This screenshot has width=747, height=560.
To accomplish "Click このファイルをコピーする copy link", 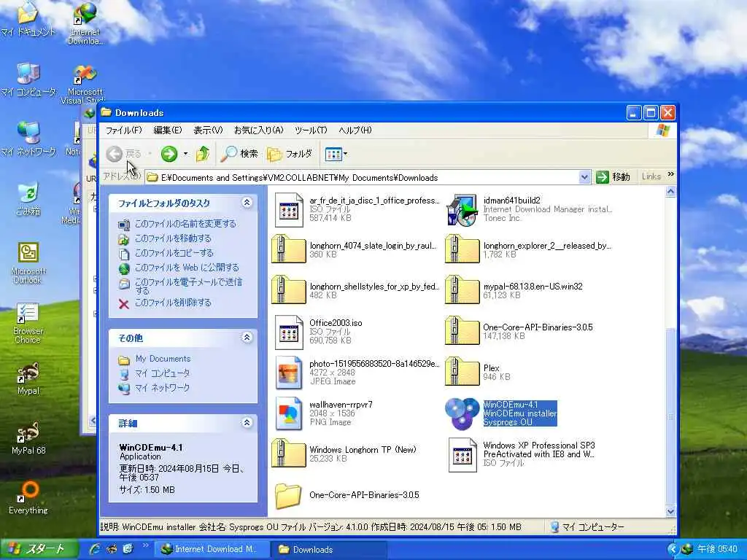I will point(174,253).
